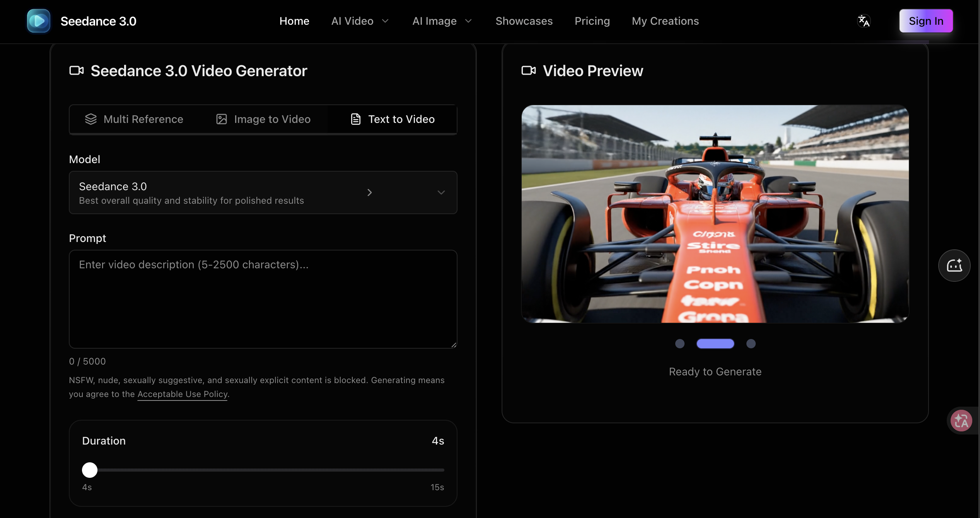Click the right chevron in Model selector
Image resolution: width=980 pixels, height=518 pixels.
(x=370, y=193)
